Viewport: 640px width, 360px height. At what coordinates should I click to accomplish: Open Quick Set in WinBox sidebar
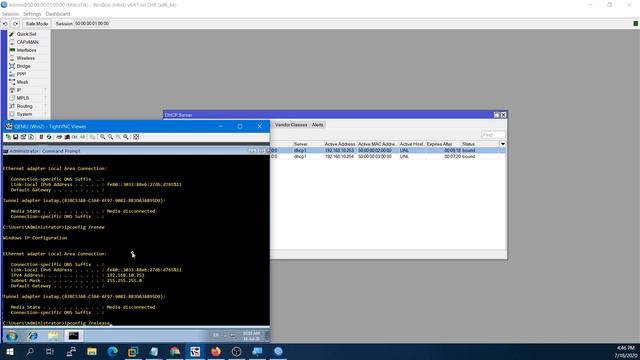[x=26, y=34]
